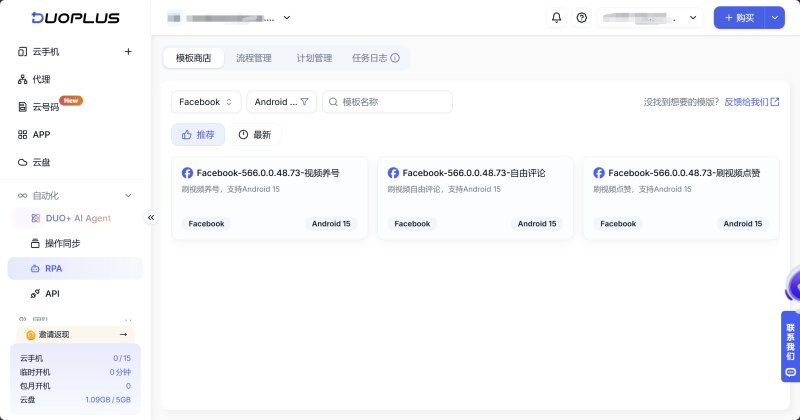Click the info icon beside 任务日志
The width and height of the screenshot is (800, 420).
[395, 58]
